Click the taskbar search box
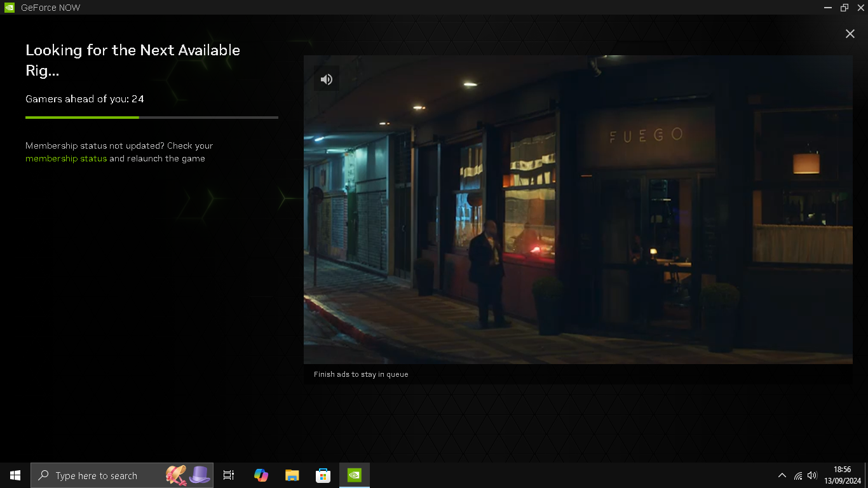 (x=122, y=475)
